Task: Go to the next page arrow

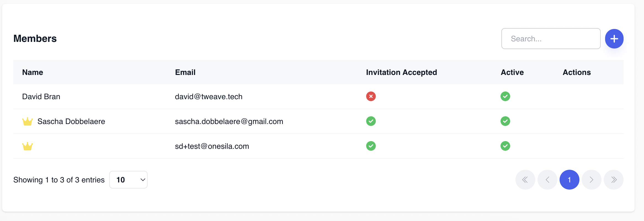Action: (x=591, y=180)
